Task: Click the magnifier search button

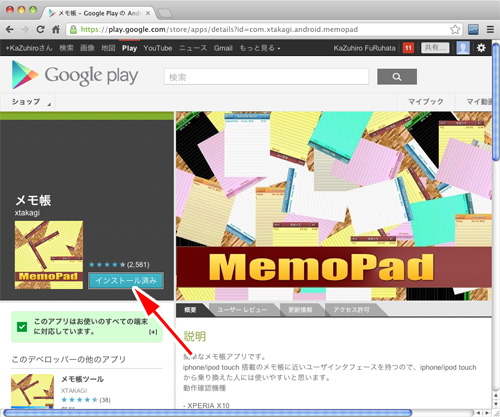Action: pos(397,77)
